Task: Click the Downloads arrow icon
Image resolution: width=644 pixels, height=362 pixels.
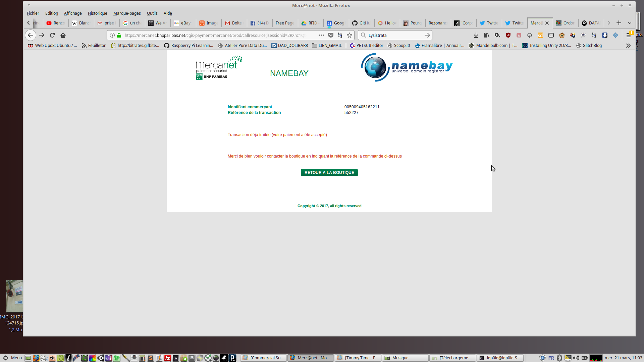Action: point(476,35)
